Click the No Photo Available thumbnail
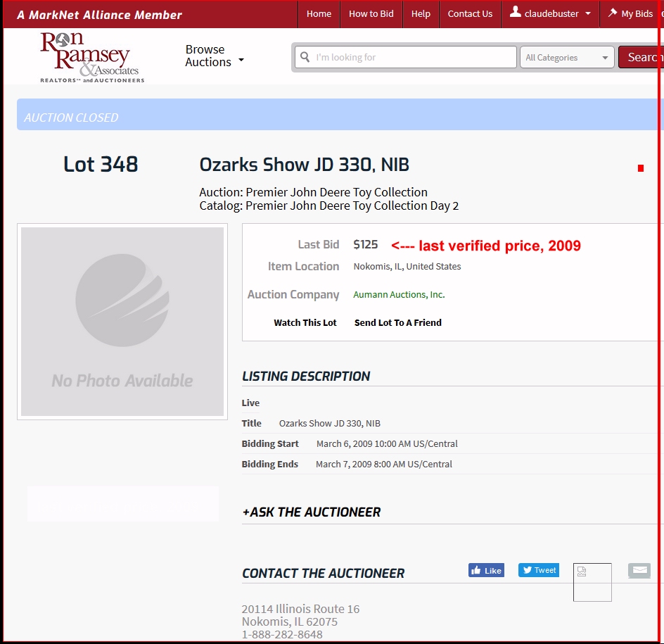This screenshot has width=664, height=644. click(x=122, y=322)
